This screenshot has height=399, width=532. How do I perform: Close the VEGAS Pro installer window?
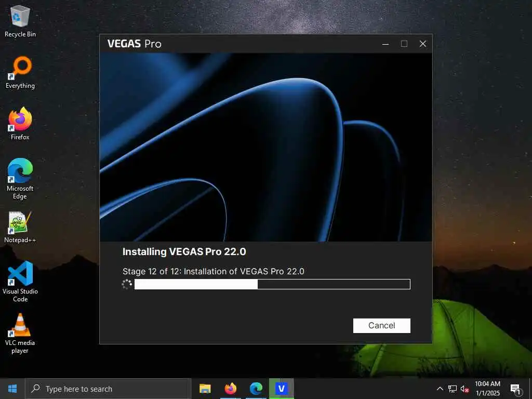click(423, 44)
